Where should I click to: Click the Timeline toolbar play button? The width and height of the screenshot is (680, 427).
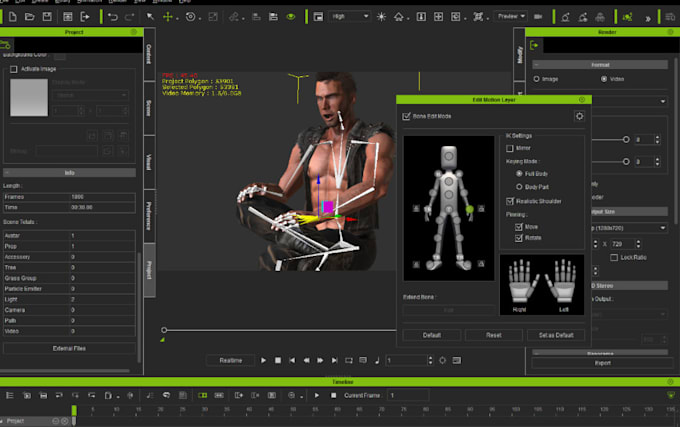[x=317, y=395]
